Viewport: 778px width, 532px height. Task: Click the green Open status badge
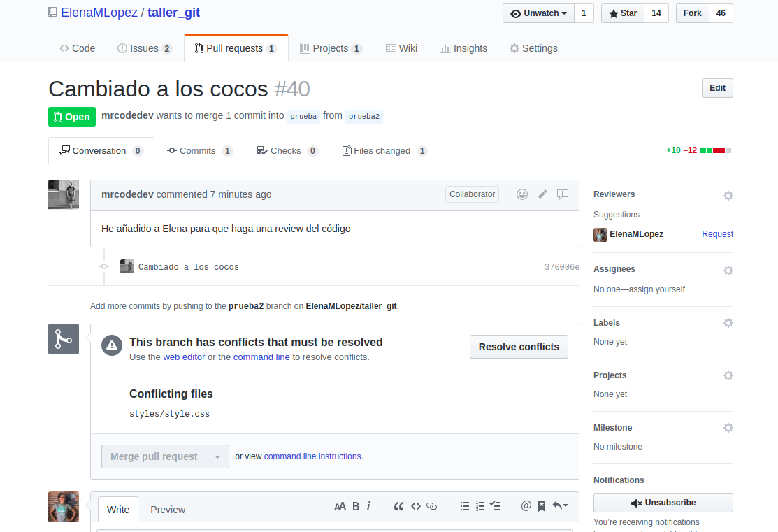pyautogui.click(x=72, y=117)
